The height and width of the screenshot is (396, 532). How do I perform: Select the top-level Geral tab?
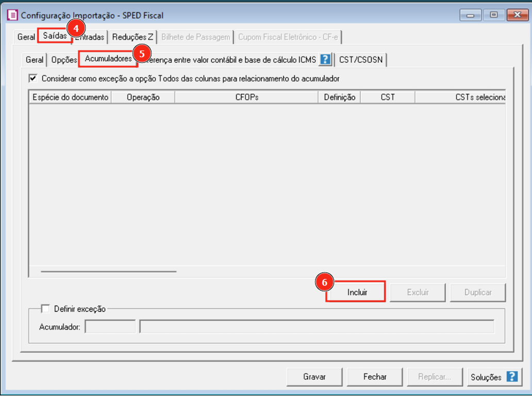pyautogui.click(x=26, y=37)
